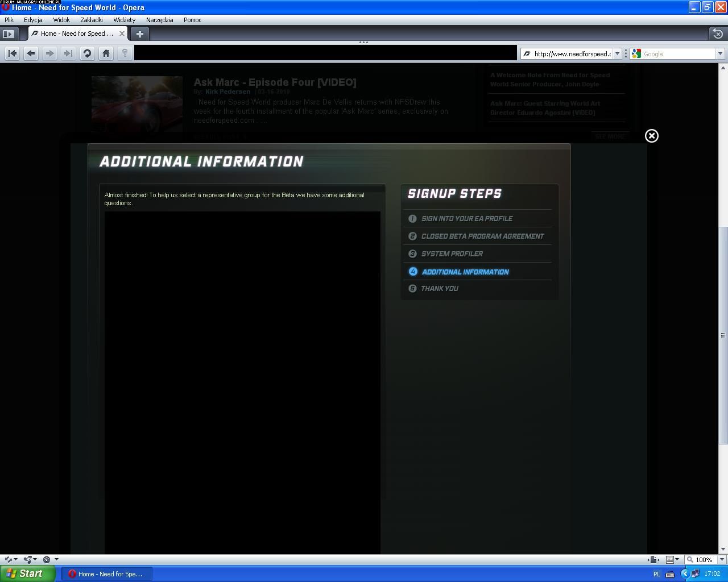Open Ask Marc - Episode Four [VIDEO] article

[x=275, y=82]
